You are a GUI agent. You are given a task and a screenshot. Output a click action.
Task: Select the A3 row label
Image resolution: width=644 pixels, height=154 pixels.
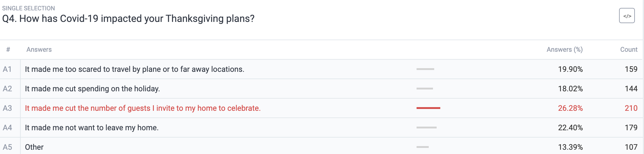coord(7,108)
